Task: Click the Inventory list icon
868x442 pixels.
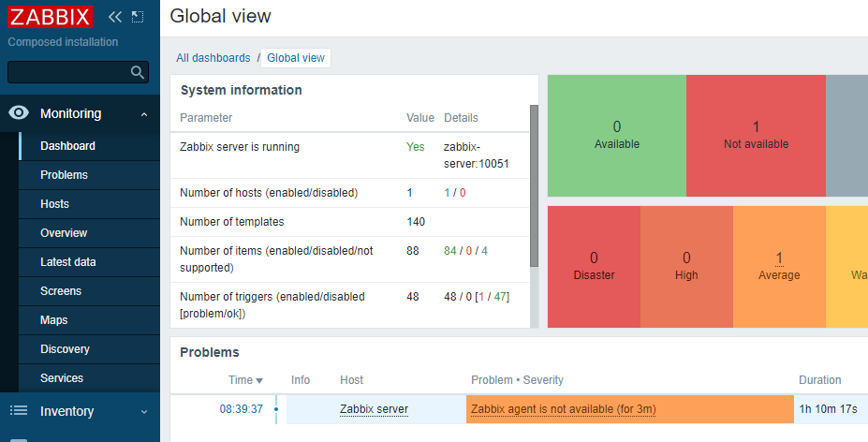Action: (x=19, y=410)
